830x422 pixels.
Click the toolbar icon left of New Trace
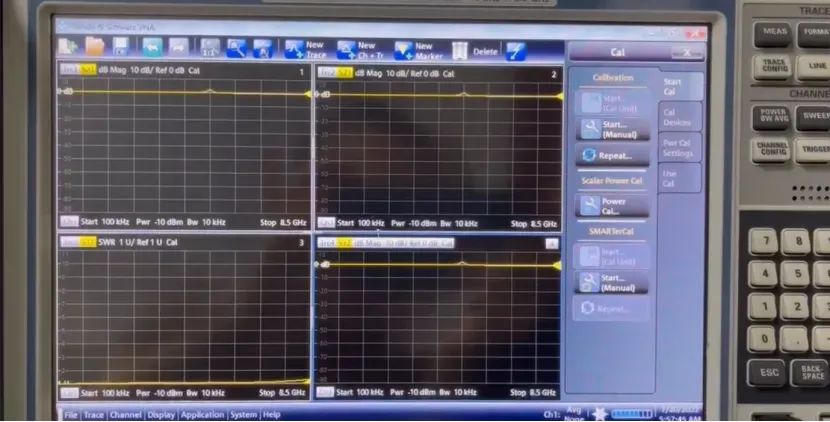pos(263,49)
